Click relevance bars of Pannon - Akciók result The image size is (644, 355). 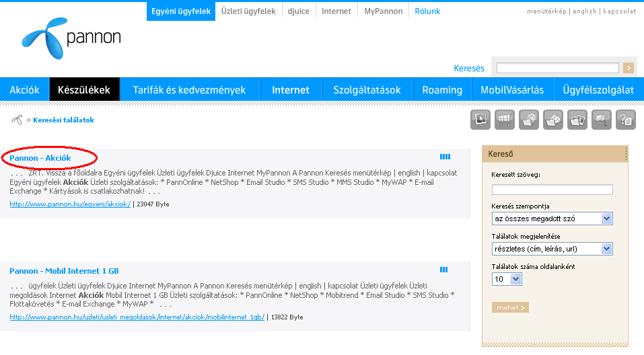445,157
